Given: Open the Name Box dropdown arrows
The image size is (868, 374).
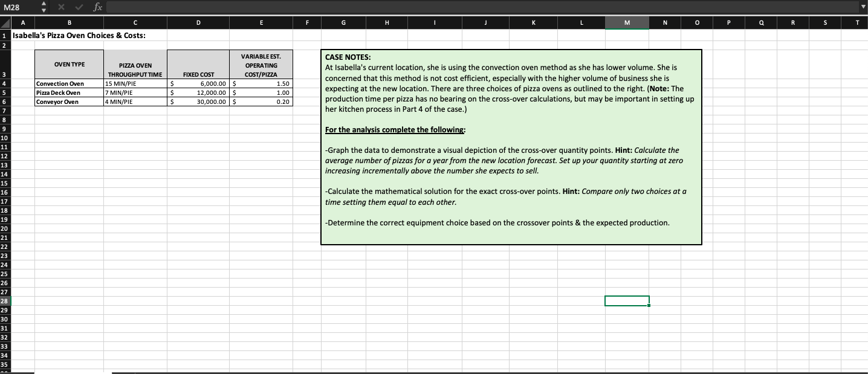Looking at the screenshot, I should tap(42, 7).
